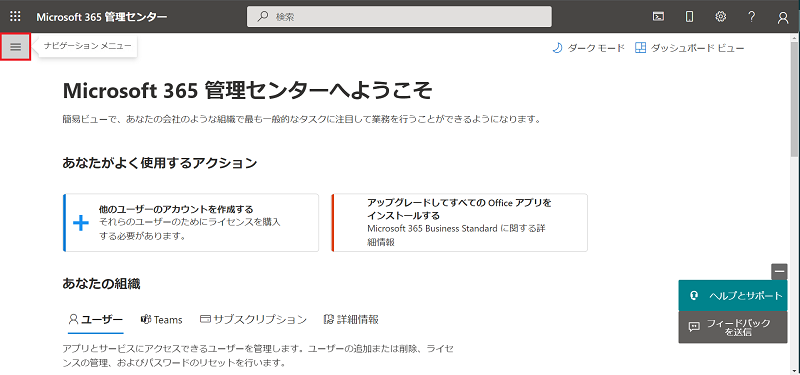This screenshot has width=800, height=375.
Task: Minimize the help and support panel
Action: point(779,271)
